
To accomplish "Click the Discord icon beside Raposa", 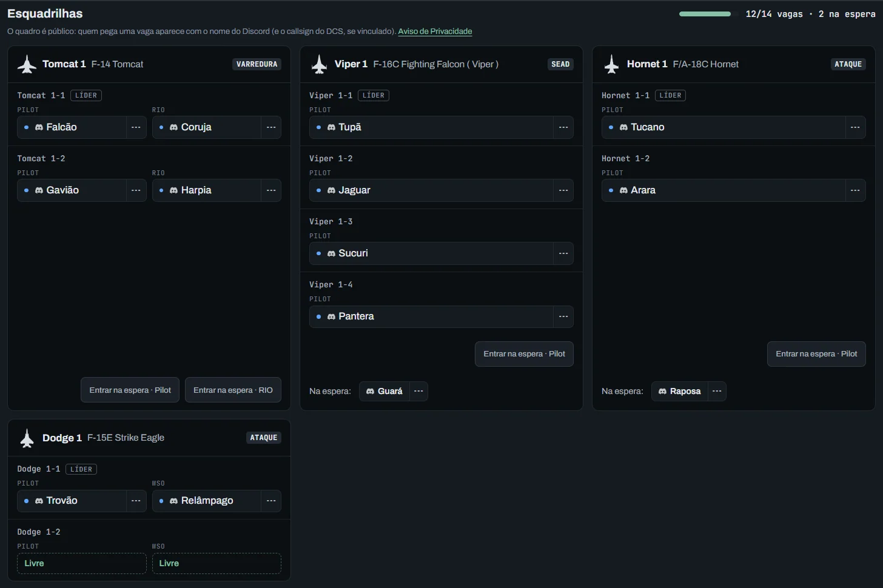I will tap(662, 392).
